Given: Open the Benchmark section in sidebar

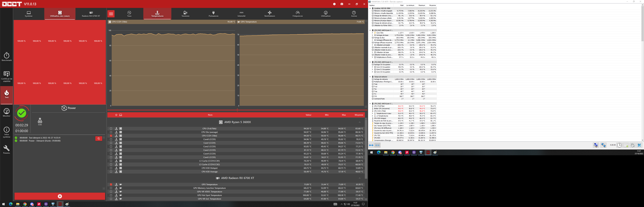Looking at the screenshot, I should coord(6,57).
